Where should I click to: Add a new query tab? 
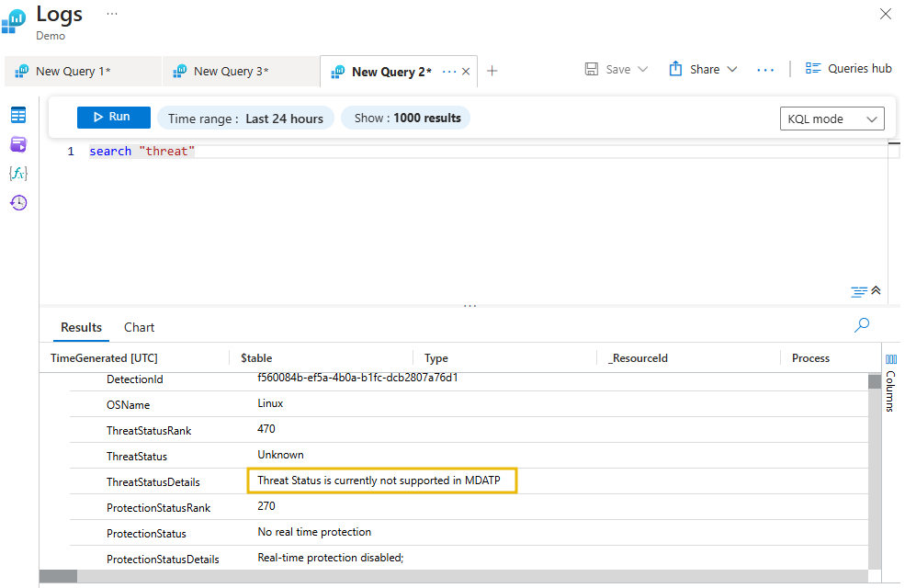492,71
